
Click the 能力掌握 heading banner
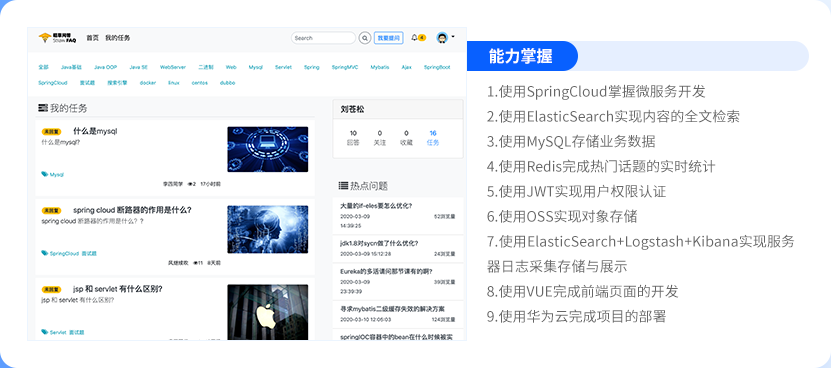[x=522, y=56]
